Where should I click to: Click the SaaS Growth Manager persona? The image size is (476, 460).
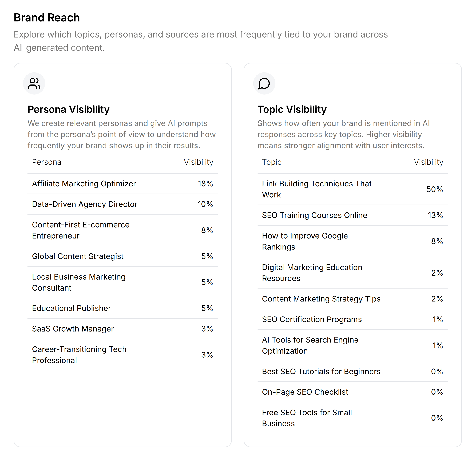coord(73,329)
